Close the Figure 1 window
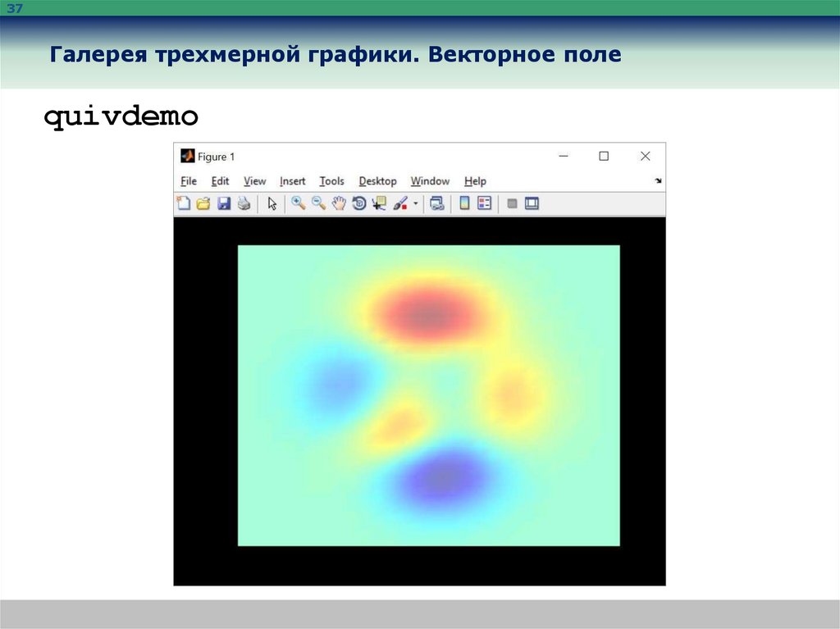This screenshot has height=629, width=840. pyautogui.click(x=645, y=156)
